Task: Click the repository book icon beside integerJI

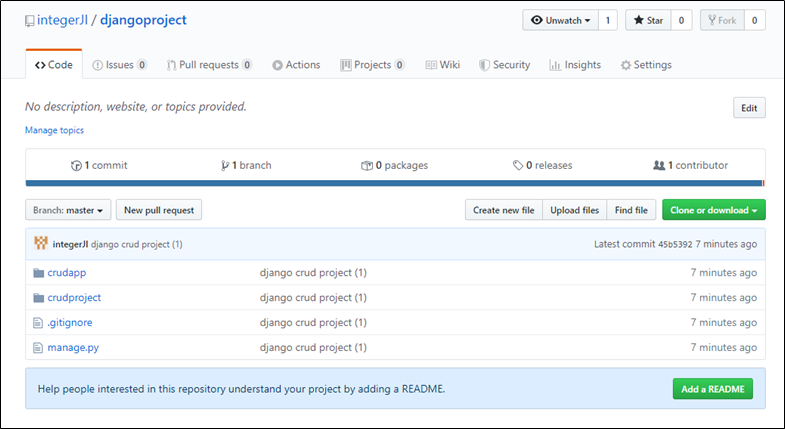Action: coord(30,21)
